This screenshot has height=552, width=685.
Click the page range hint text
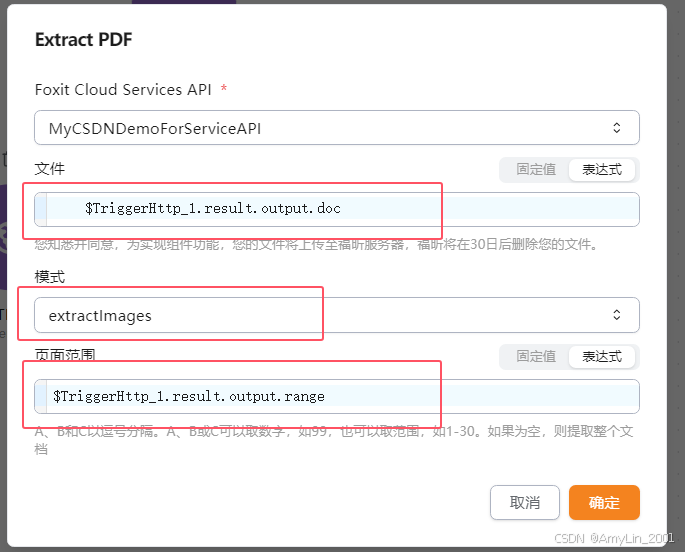(x=334, y=440)
